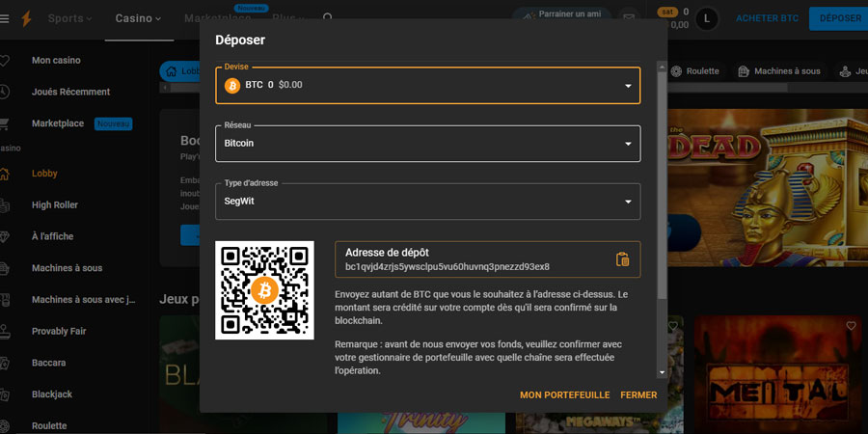The height and width of the screenshot is (434, 868).
Task: Open Machines à sous in the sidebar
Action: 67,268
